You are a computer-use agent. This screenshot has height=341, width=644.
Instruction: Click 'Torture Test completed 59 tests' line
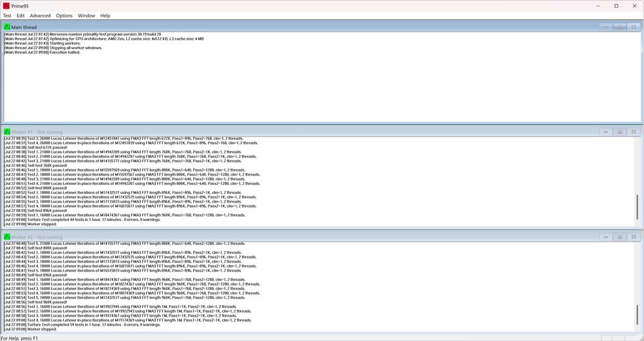pyautogui.click(x=82, y=324)
